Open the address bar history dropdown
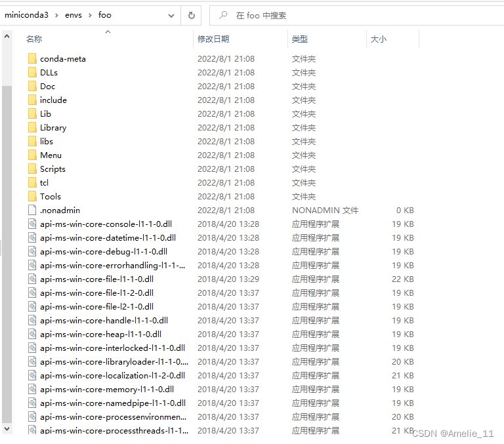 (171, 16)
